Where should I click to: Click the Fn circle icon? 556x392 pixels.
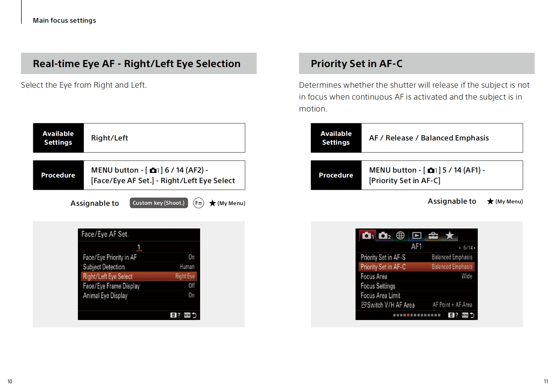point(198,203)
